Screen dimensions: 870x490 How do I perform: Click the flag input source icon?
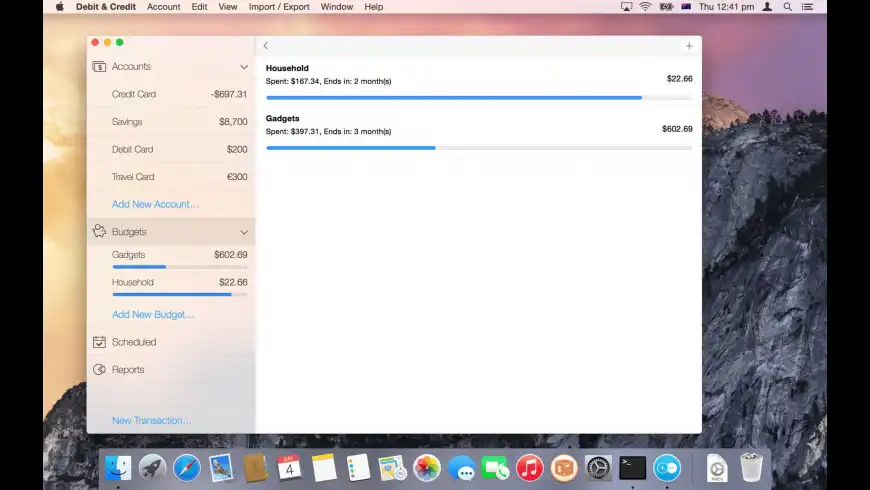tap(686, 7)
